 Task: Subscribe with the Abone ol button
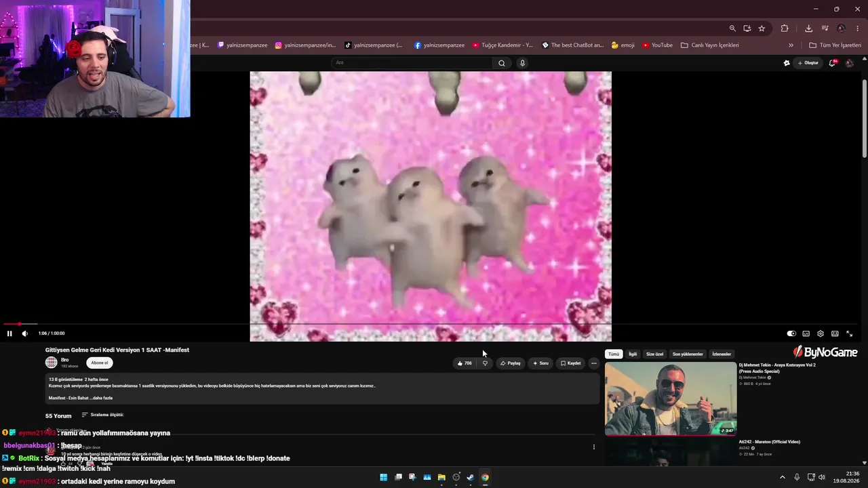[100, 363]
